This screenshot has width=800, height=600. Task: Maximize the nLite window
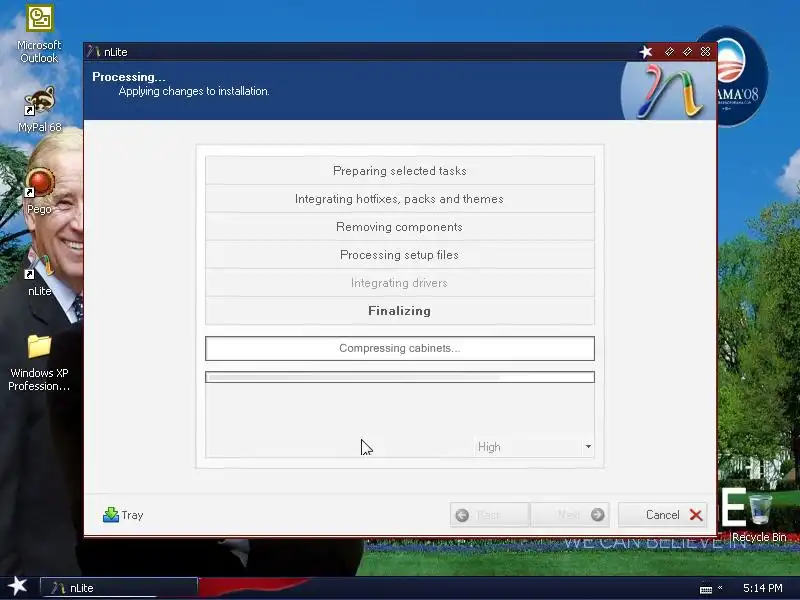687,52
